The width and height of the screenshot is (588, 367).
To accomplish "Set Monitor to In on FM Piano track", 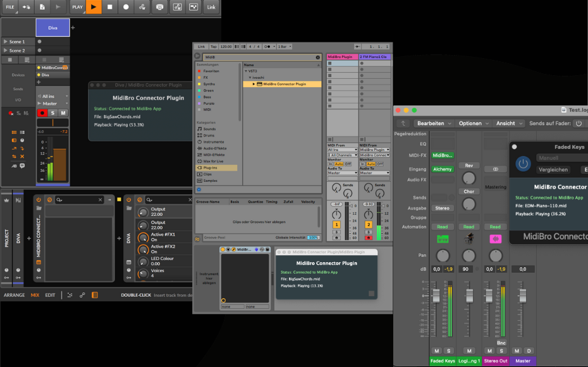I will [x=362, y=164].
